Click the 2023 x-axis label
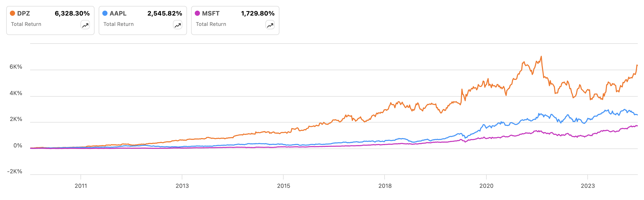 [588, 186]
